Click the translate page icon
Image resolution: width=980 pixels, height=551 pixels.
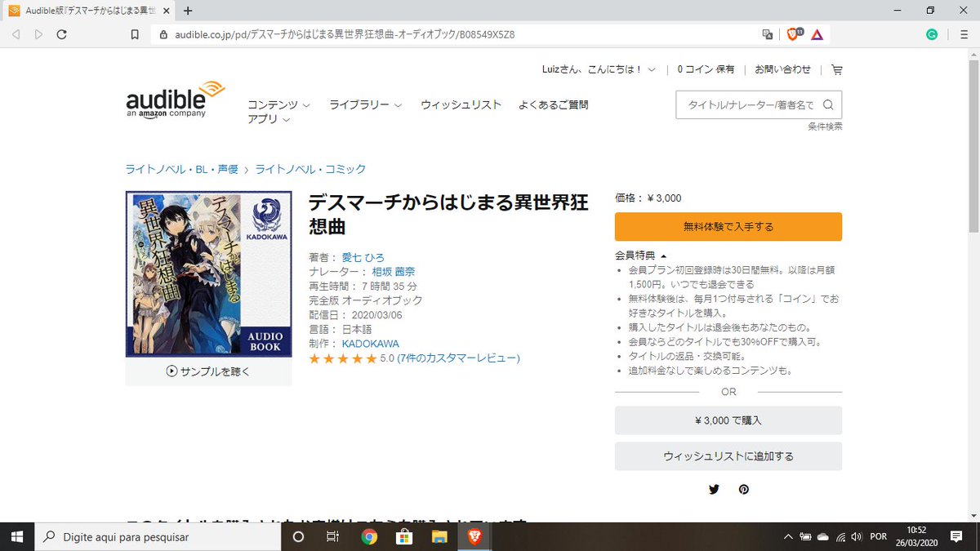[767, 34]
